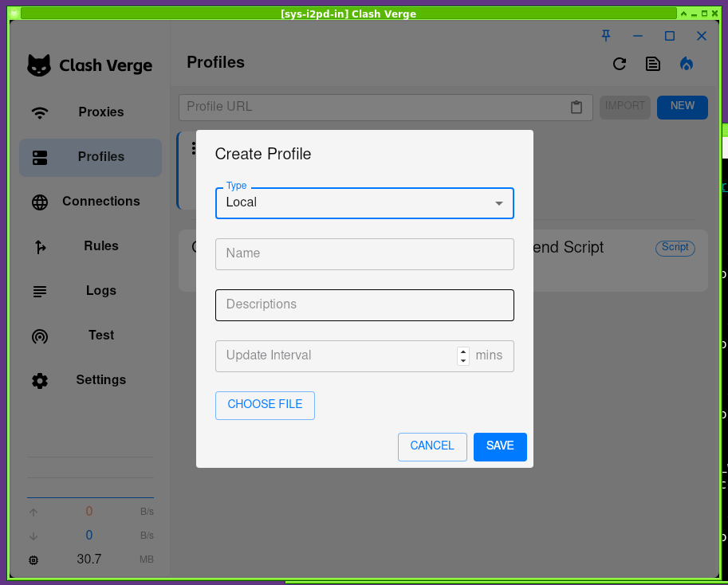Maximize the Clash Verge app window
This screenshot has height=585, width=728.
point(670,36)
